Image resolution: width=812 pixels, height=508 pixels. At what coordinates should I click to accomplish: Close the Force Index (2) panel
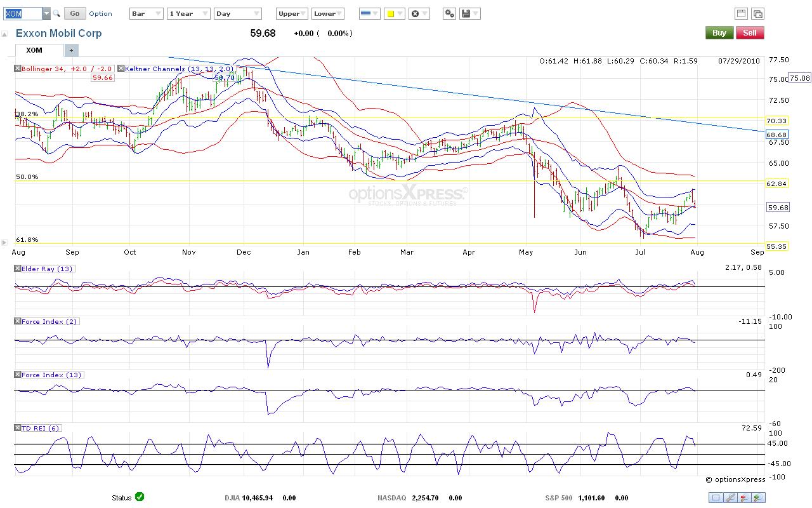[18, 321]
